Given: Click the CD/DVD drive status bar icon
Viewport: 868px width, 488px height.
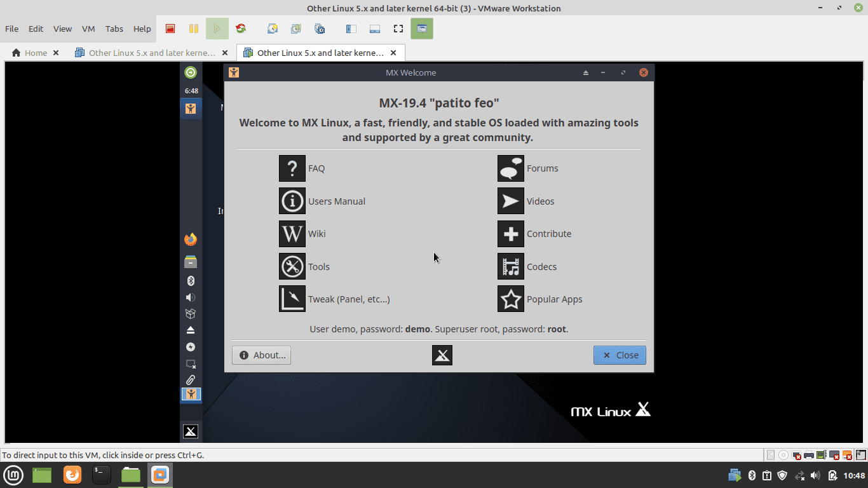Looking at the screenshot, I should [783, 455].
